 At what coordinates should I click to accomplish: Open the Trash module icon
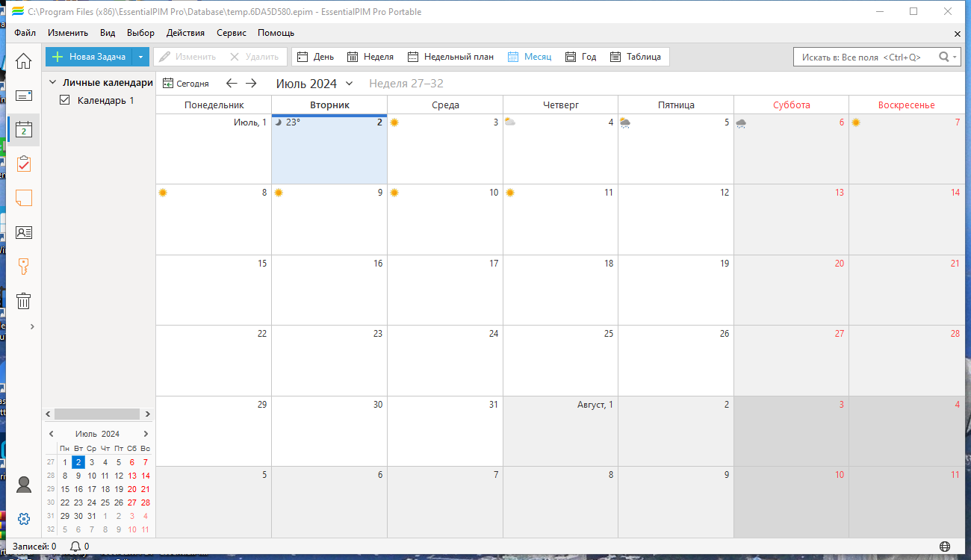click(24, 301)
